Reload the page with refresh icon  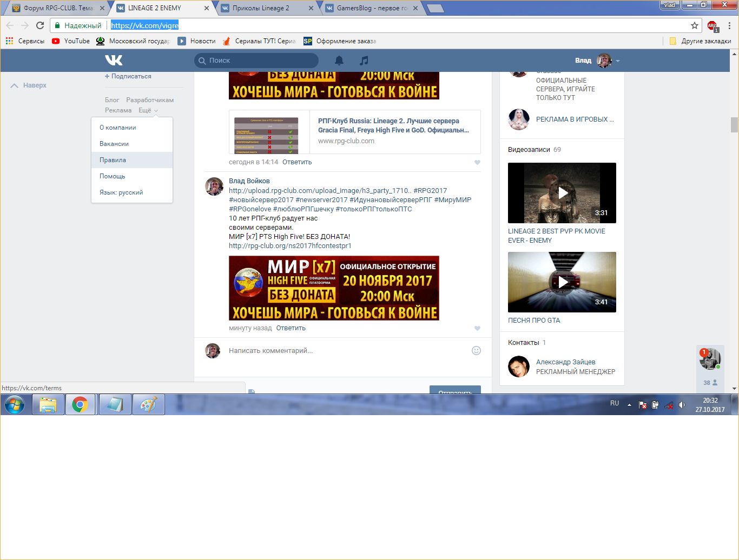click(40, 25)
